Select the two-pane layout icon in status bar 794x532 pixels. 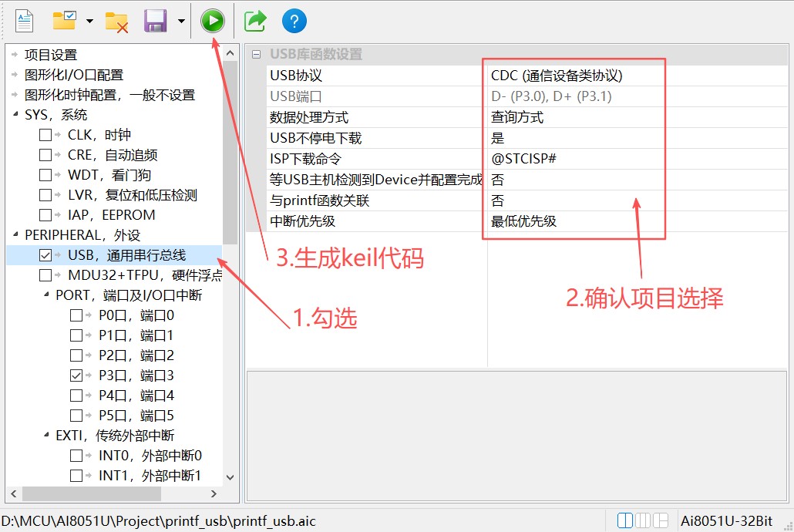[624, 521]
